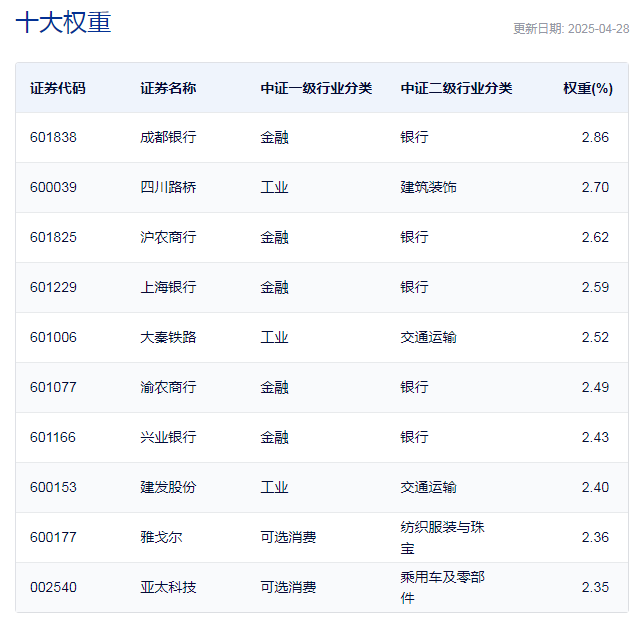
Task: Click stock name 成都银行
Action: [x=168, y=137]
